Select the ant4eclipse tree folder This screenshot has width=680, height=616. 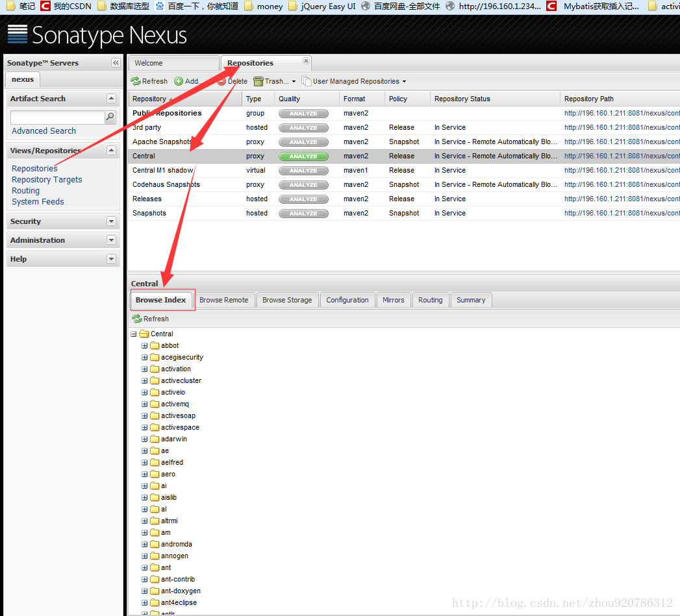click(179, 602)
